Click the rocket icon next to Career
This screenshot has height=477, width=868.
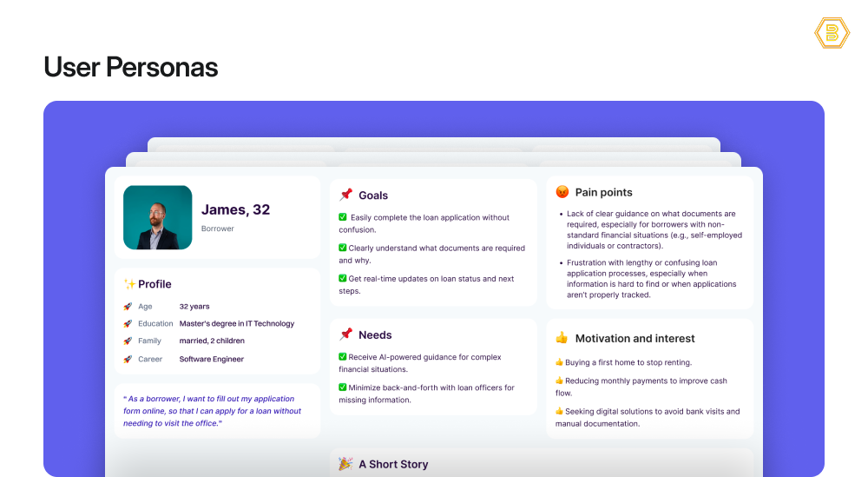pyautogui.click(x=128, y=359)
